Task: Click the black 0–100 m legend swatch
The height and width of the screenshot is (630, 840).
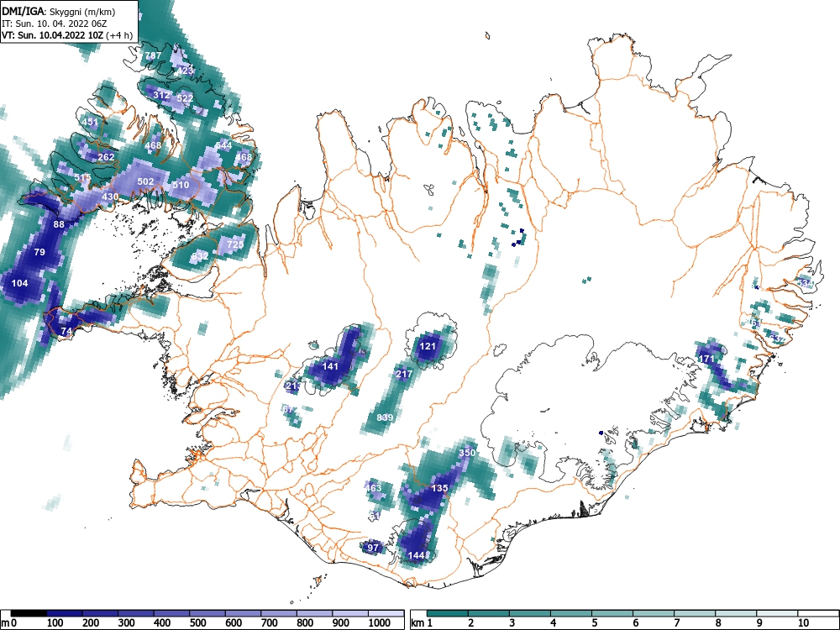Action: (29, 613)
